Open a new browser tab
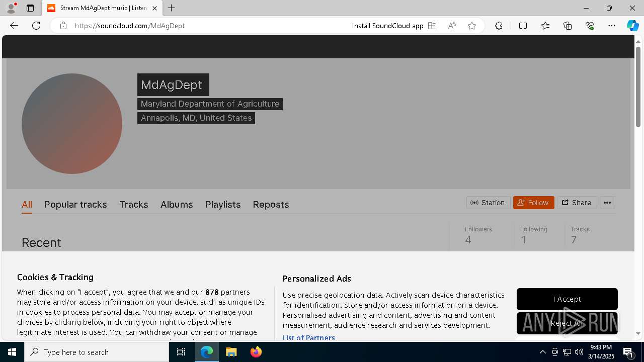Image resolution: width=644 pixels, height=362 pixels. click(172, 8)
